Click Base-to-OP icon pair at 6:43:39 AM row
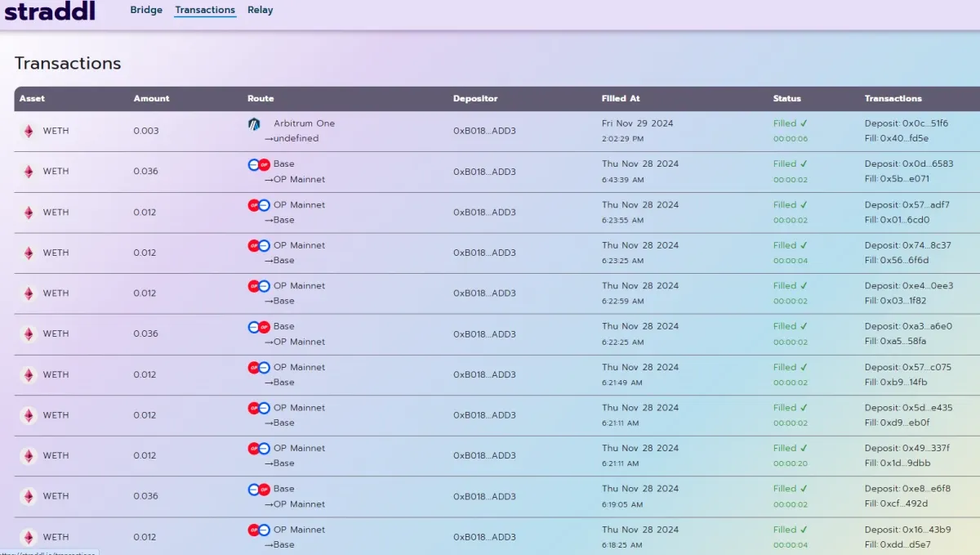This screenshot has height=555, width=980. point(259,164)
